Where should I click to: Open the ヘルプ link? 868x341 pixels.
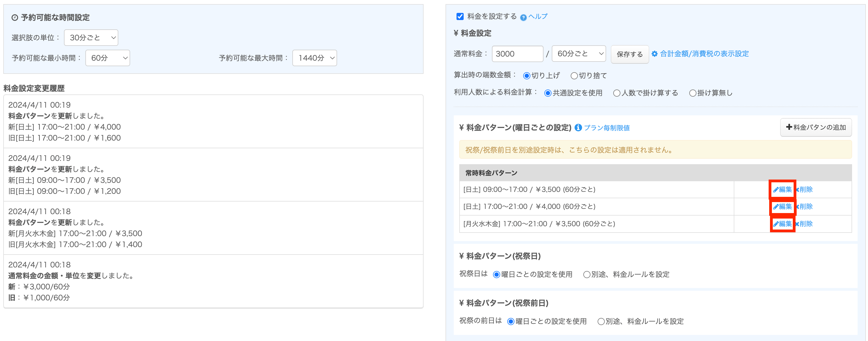click(x=538, y=16)
